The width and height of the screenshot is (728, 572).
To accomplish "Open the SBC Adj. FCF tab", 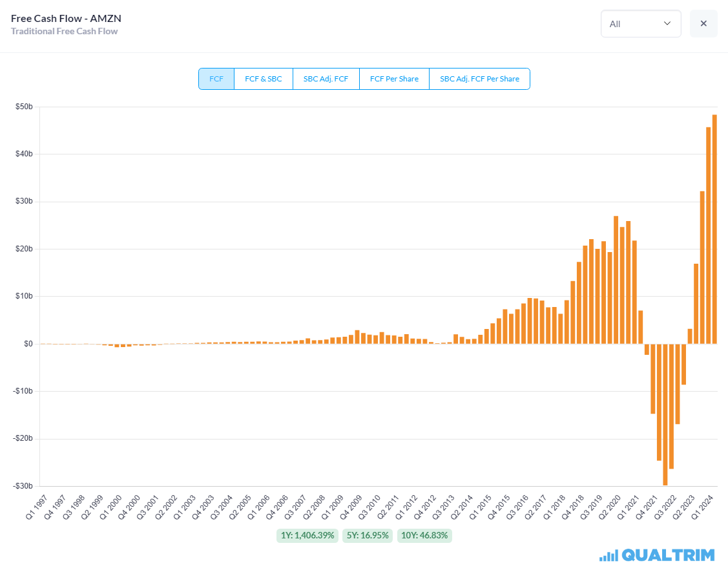I will tap(326, 79).
